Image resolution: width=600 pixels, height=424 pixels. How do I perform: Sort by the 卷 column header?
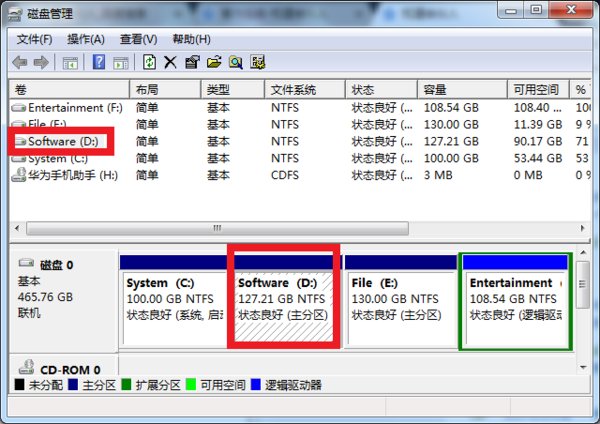click(69, 90)
